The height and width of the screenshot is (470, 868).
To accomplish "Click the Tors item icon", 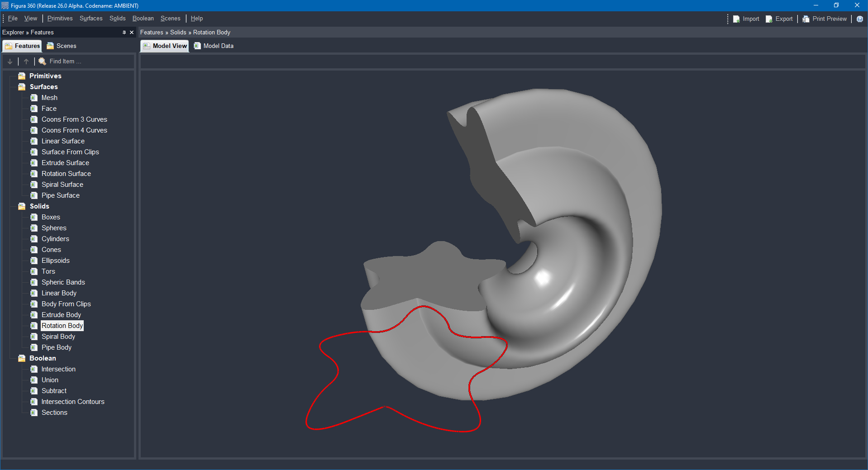I will [x=34, y=271].
